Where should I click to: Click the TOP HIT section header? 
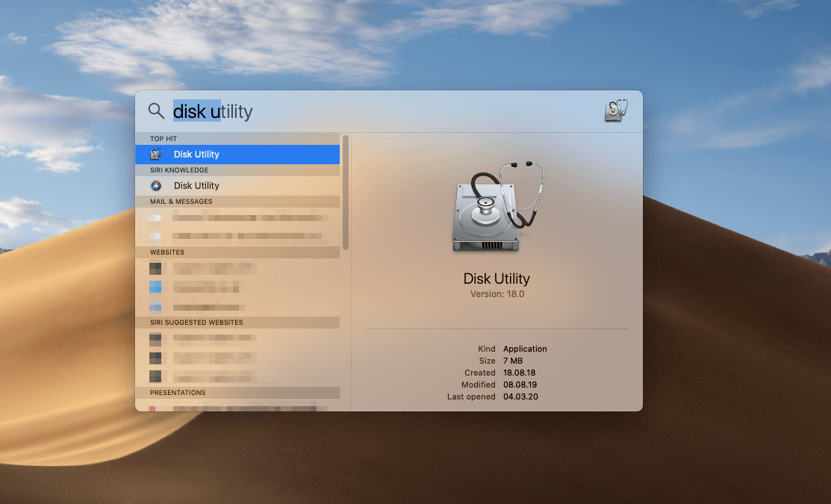(x=237, y=139)
